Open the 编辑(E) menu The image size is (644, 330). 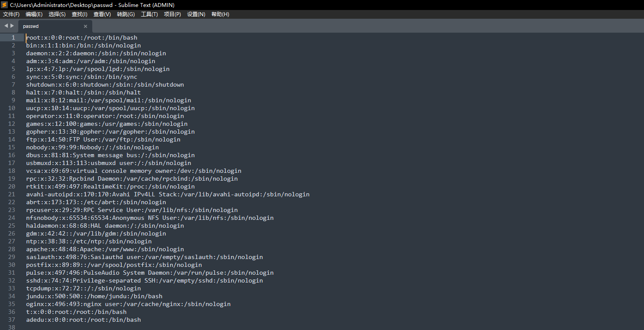click(34, 14)
